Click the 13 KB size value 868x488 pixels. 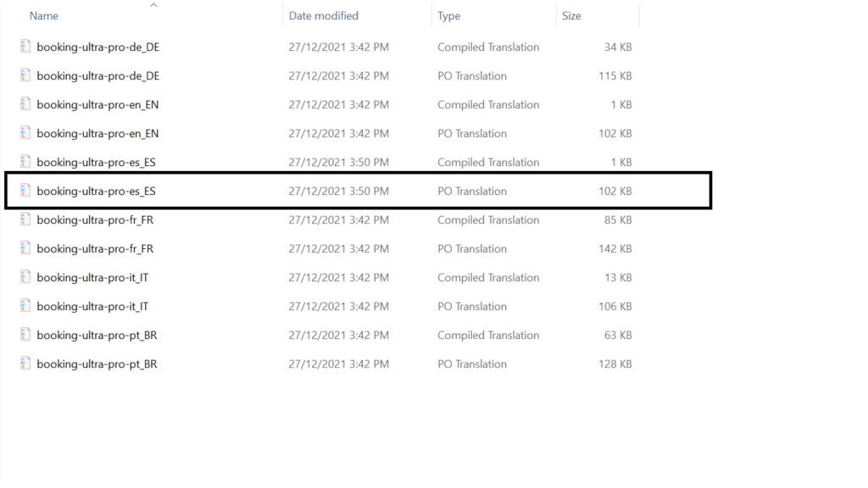click(x=618, y=277)
